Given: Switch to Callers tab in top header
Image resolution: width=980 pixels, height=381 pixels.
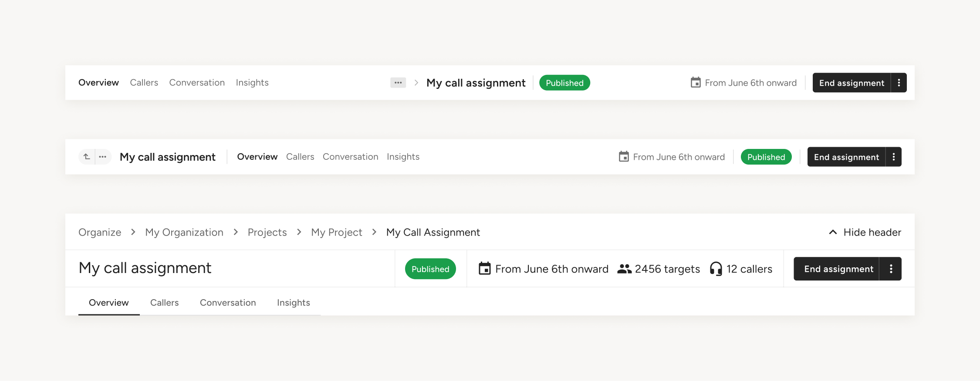Looking at the screenshot, I should 144,83.
